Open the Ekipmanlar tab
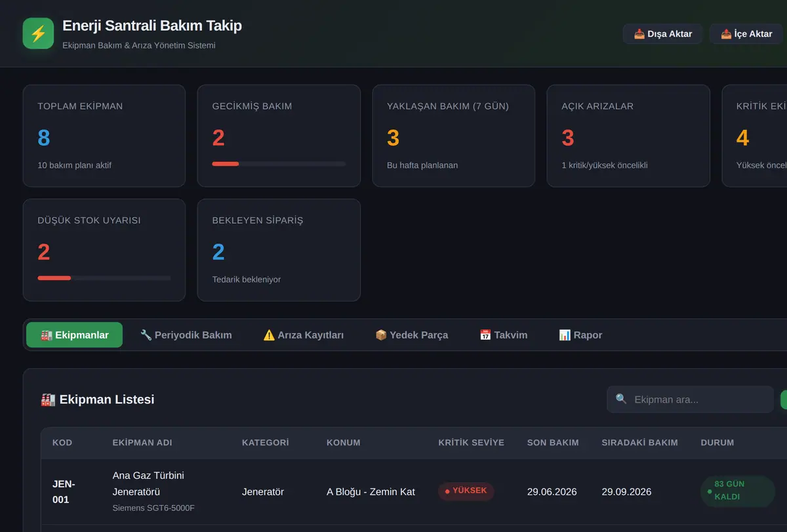Screen dimensions: 787x532 pos(74,335)
